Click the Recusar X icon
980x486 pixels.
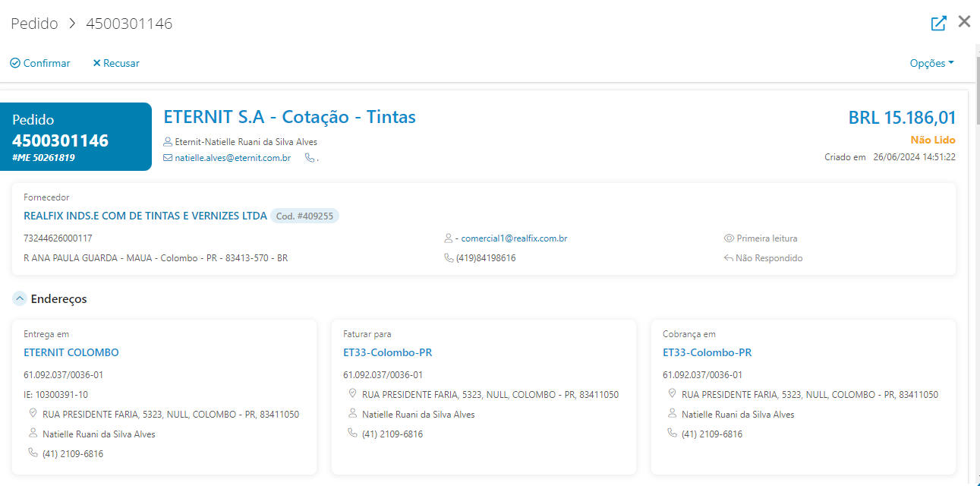pyautogui.click(x=96, y=63)
